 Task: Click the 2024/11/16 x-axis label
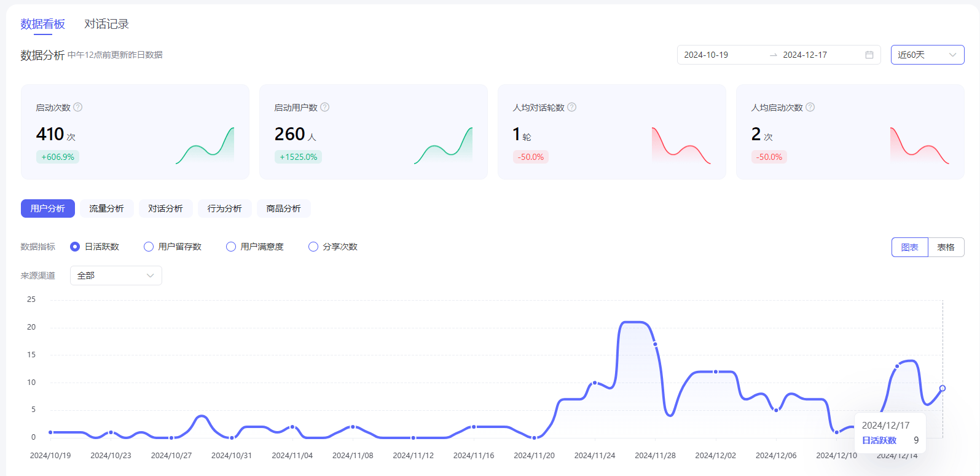click(x=474, y=456)
